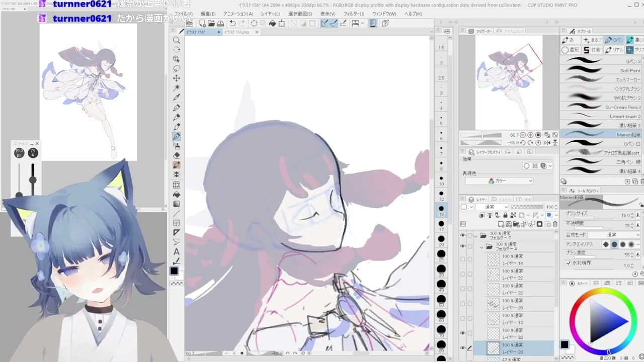The height and width of the screenshot is (362, 644).
Task: Select Gペン subtool group
Action: [x=614, y=40]
